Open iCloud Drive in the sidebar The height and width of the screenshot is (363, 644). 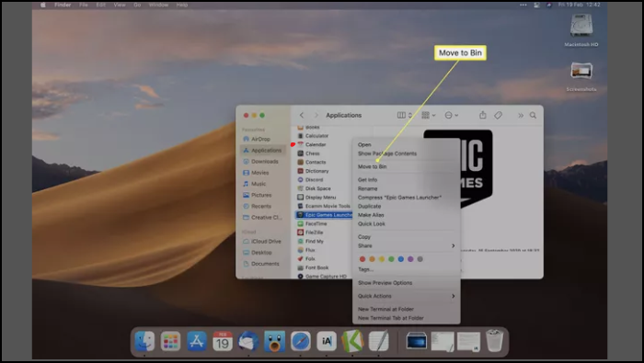coord(263,241)
